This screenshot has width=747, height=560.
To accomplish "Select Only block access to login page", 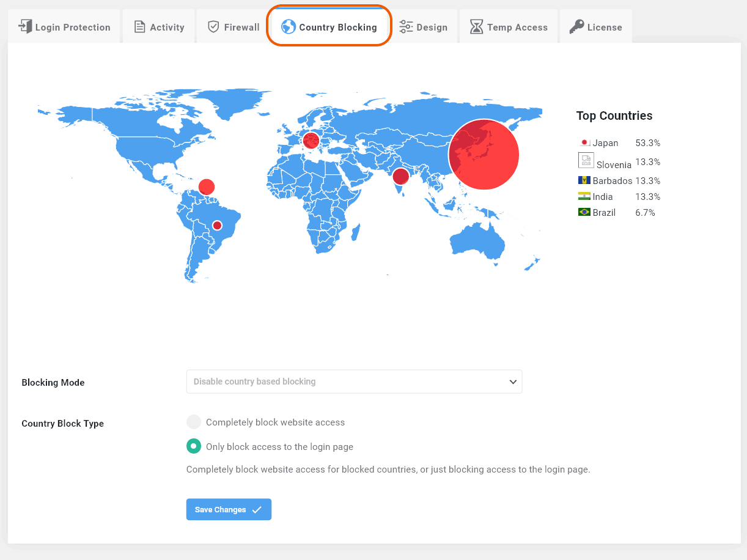I will point(194,446).
